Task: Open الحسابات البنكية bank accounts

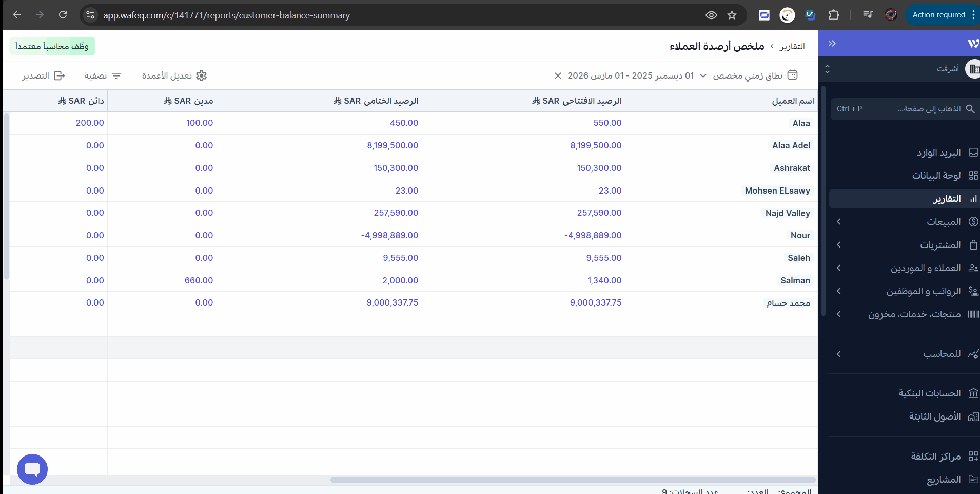Action: pos(929,393)
